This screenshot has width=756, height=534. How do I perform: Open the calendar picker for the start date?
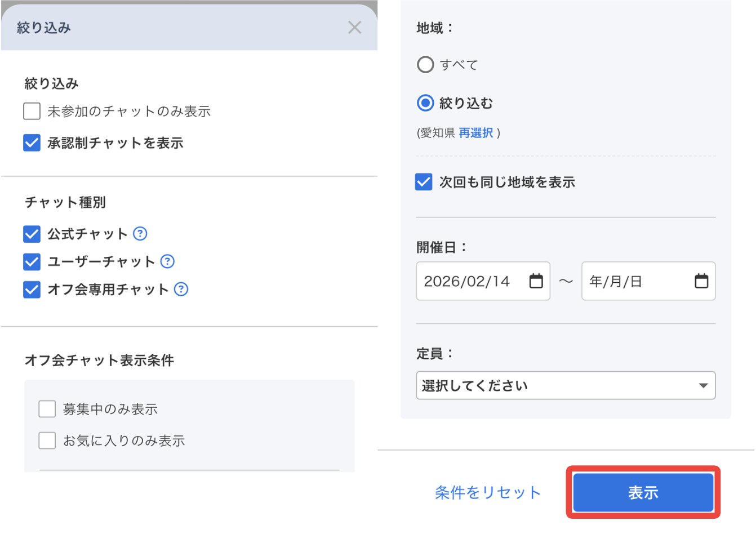[x=536, y=281]
